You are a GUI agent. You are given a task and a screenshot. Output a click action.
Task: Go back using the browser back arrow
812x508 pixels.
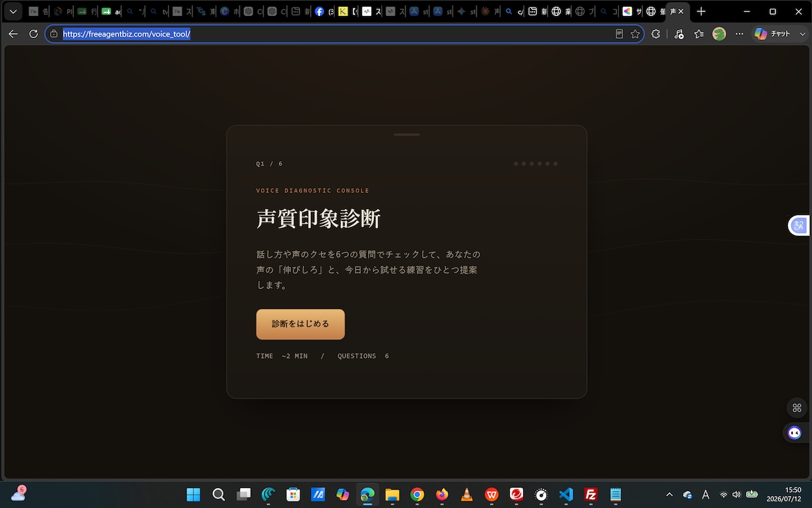click(x=13, y=34)
